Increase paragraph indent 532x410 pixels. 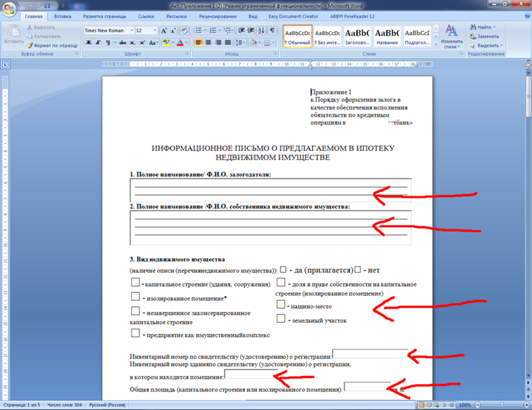[251, 31]
